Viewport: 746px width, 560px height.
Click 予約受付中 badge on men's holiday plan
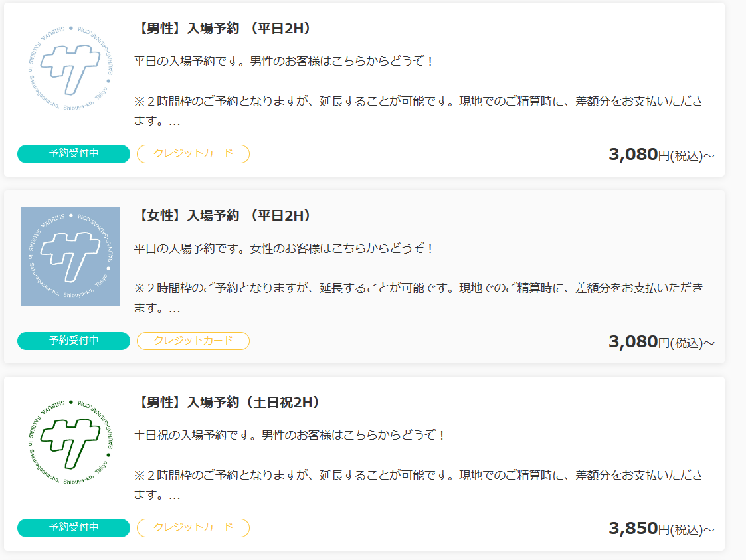point(74,528)
